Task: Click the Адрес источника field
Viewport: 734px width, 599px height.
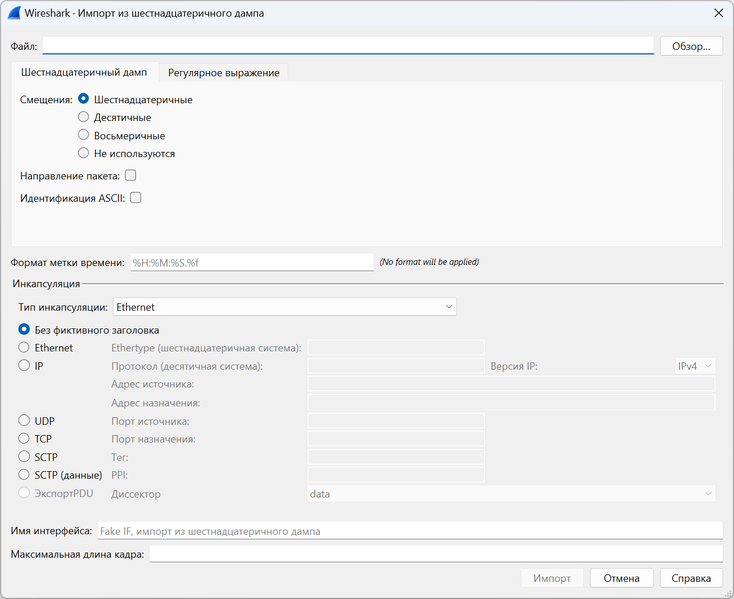Action: tap(511, 384)
